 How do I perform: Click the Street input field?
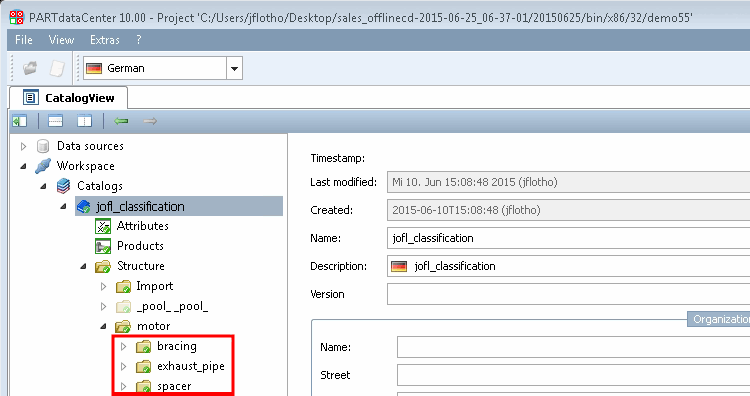coord(574,375)
